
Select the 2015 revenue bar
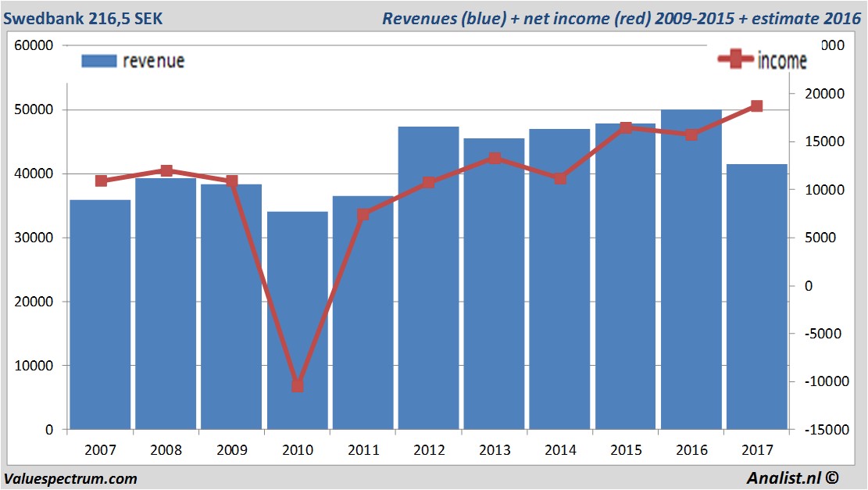[x=626, y=277]
